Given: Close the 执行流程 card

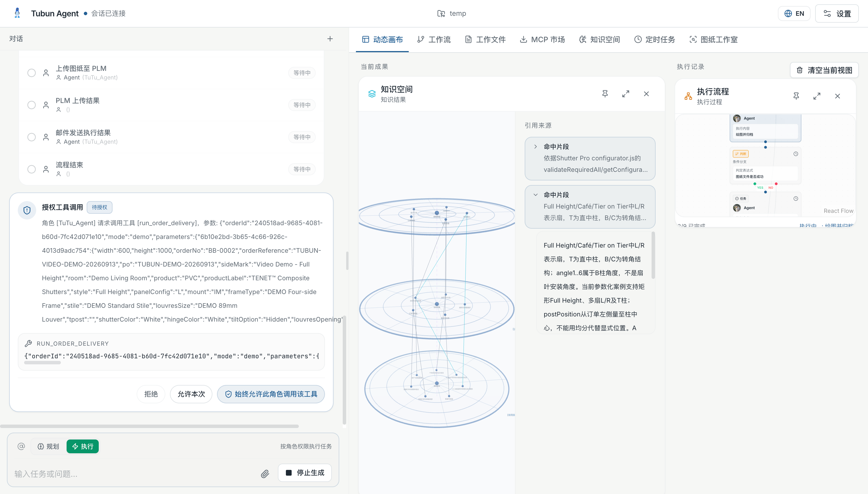Looking at the screenshot, I should coord(838,96).
